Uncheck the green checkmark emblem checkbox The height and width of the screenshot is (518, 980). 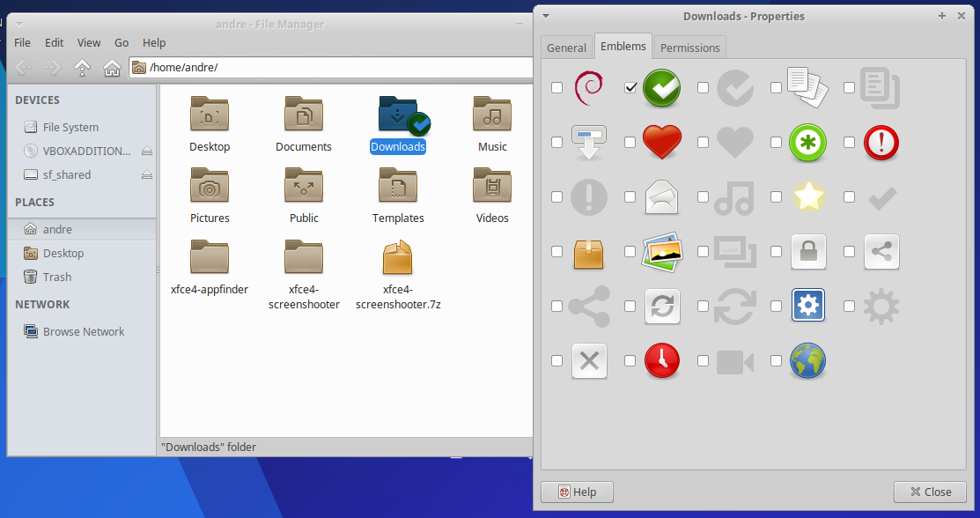tap(630, 87)
